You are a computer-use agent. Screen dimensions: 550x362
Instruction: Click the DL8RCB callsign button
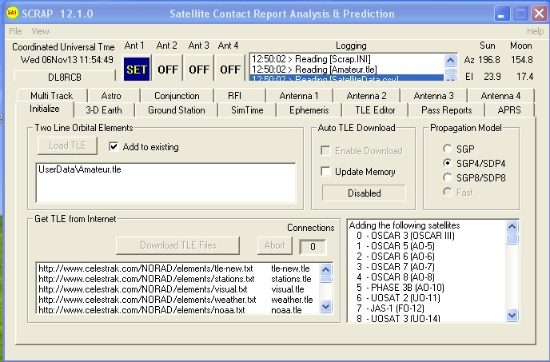coord(65,76)
